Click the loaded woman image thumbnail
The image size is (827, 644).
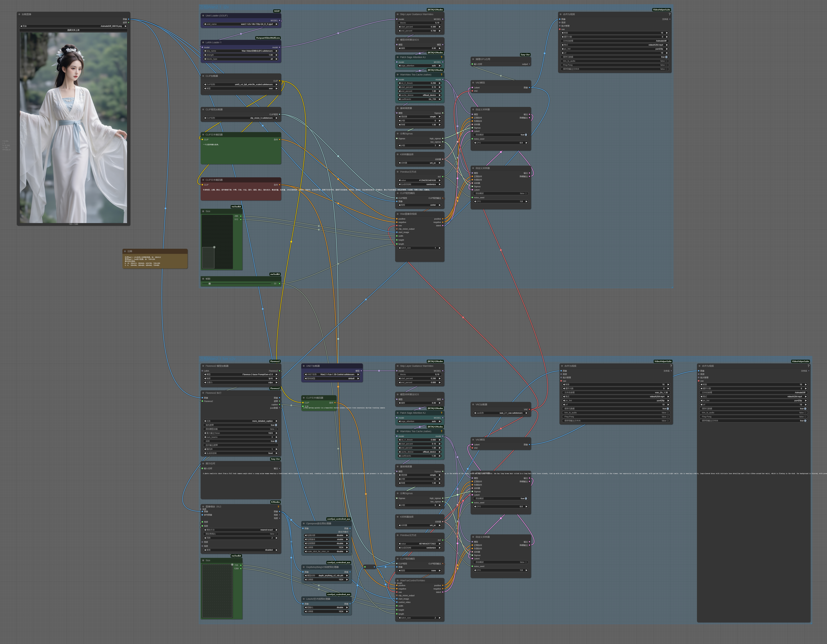point(73,127)
